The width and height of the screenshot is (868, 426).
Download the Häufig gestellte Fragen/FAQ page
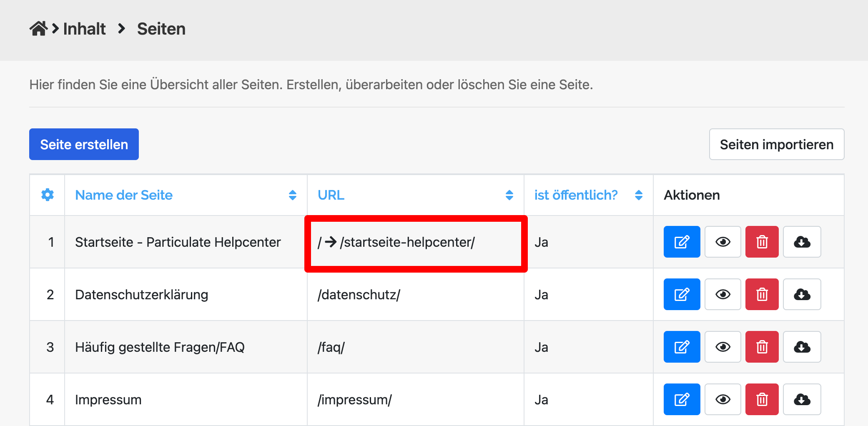[802, 347]
